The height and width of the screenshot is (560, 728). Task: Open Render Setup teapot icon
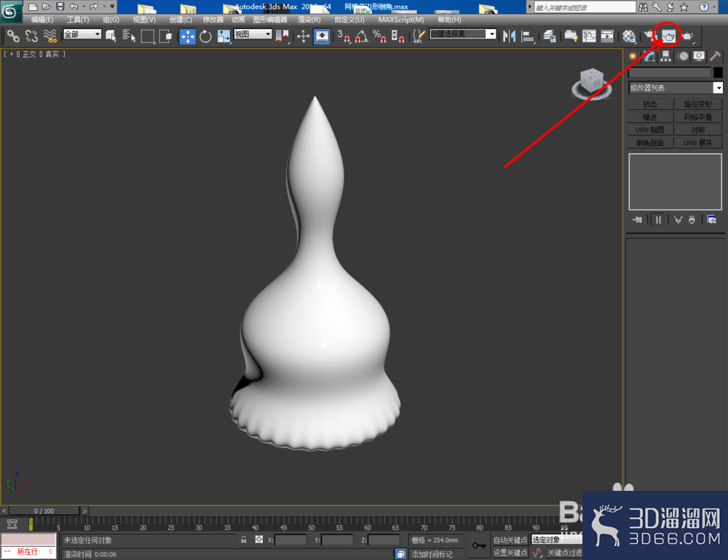click(x=649, y=36)
